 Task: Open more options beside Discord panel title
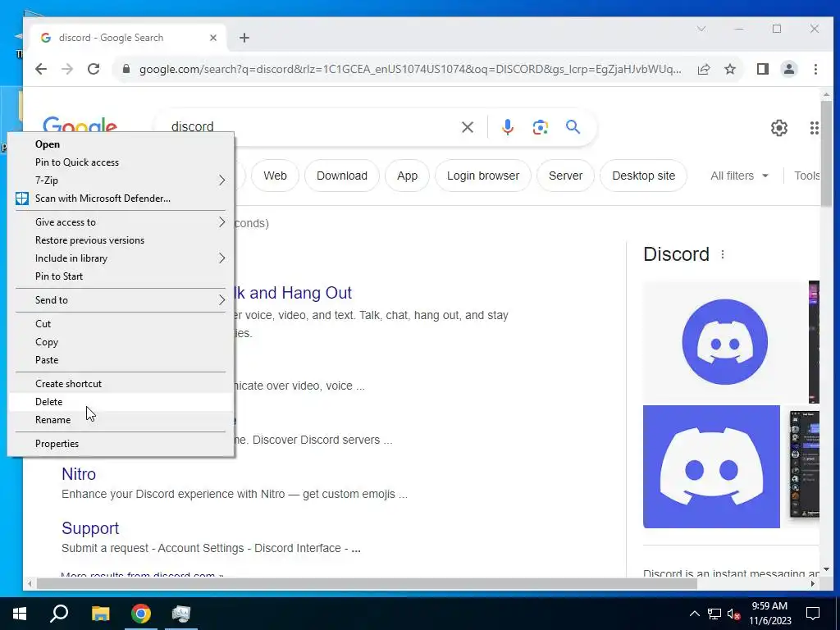[x=723, y=254]
